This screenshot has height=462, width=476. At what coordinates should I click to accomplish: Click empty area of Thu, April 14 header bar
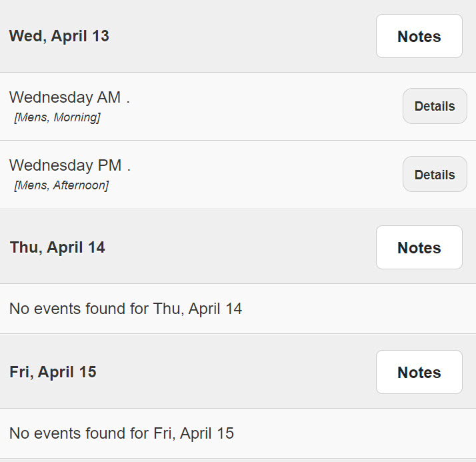(240, 247)
